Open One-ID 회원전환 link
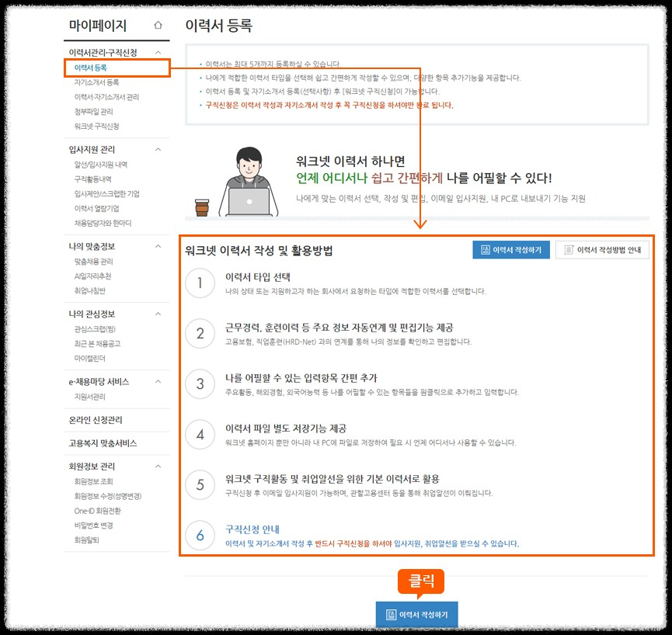 coord(97,510)
